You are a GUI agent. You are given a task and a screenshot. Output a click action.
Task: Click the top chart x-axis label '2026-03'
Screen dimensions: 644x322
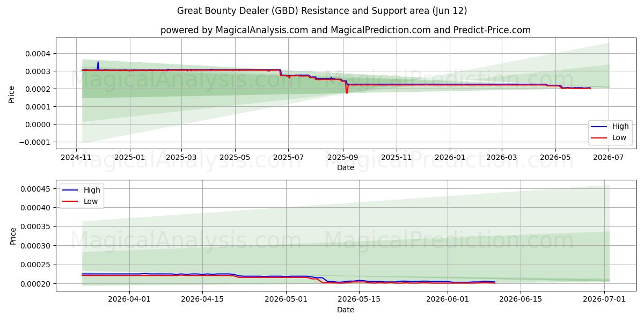tap(502, 158)
